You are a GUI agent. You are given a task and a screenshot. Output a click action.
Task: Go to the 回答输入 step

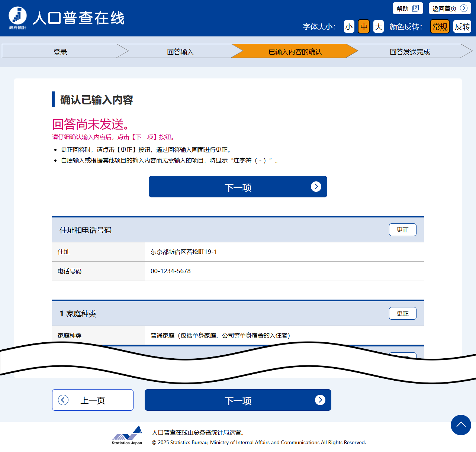coord(180,51)
